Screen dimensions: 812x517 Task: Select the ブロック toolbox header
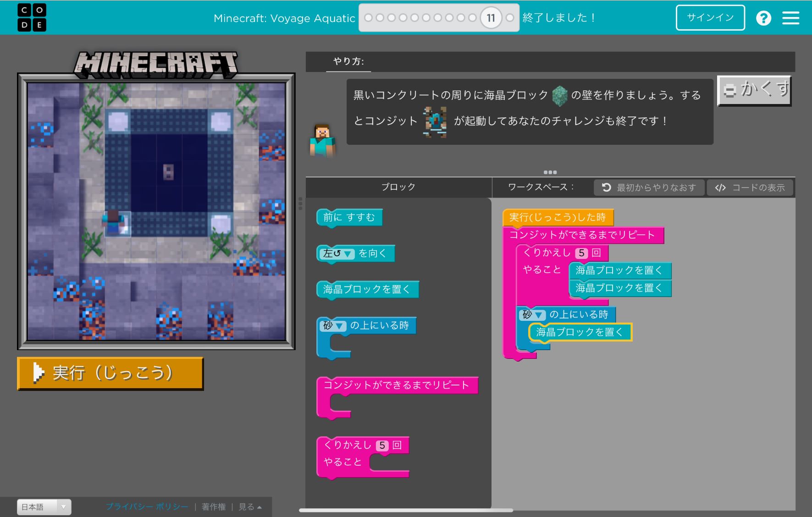click(x=398, y=187)
